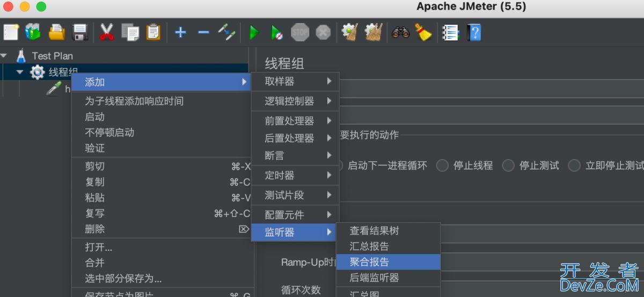This screenshot has width=644, height=297.
Task: Choose 验证 from the context menu
Action: [x=161, y=148]
